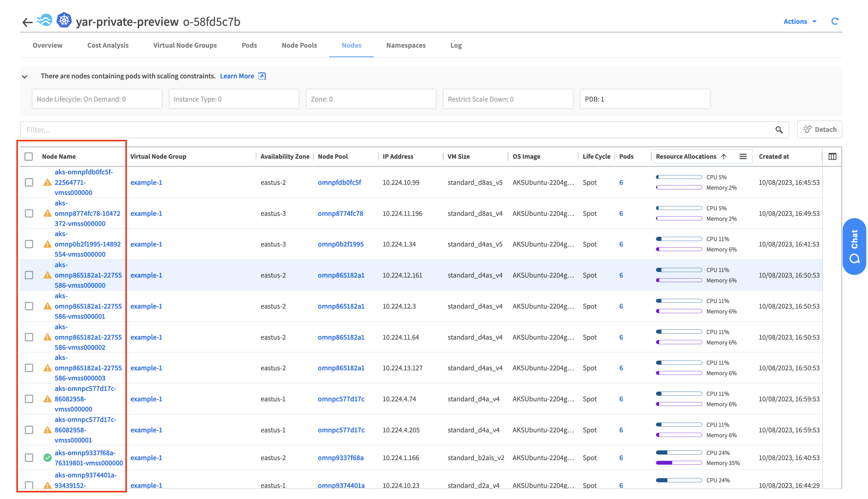Switch to the Node Pools tab
Viewport: 868px width, 499px height.
[299, 45]
